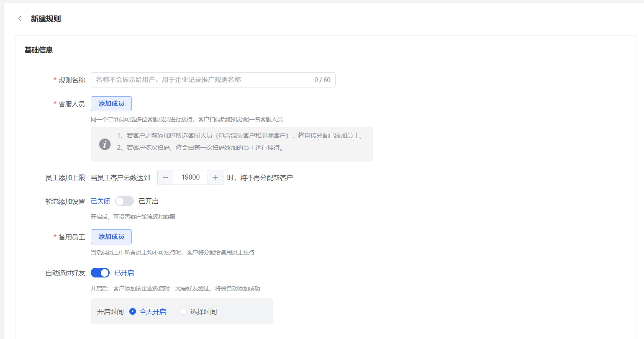644x339 pixels.
Task: Click 添加成员 button for 客服人员
Action: coord(111,104)
